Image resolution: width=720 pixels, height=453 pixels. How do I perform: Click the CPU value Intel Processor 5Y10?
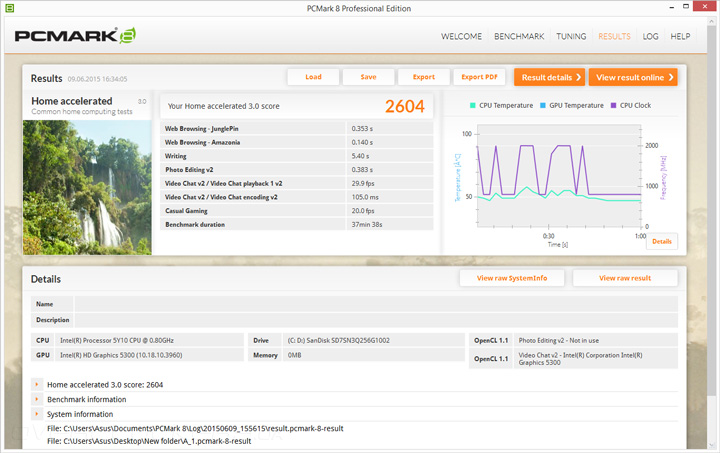117,341
